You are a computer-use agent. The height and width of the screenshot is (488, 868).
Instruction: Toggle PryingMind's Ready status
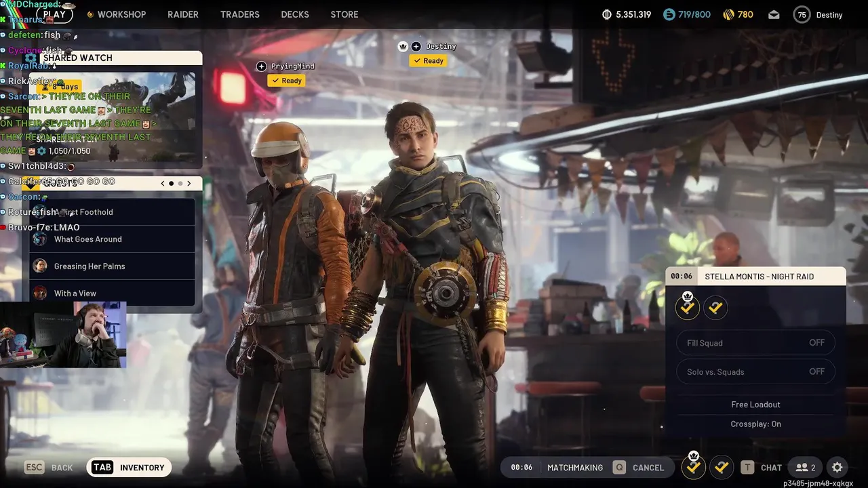(286, 81)
